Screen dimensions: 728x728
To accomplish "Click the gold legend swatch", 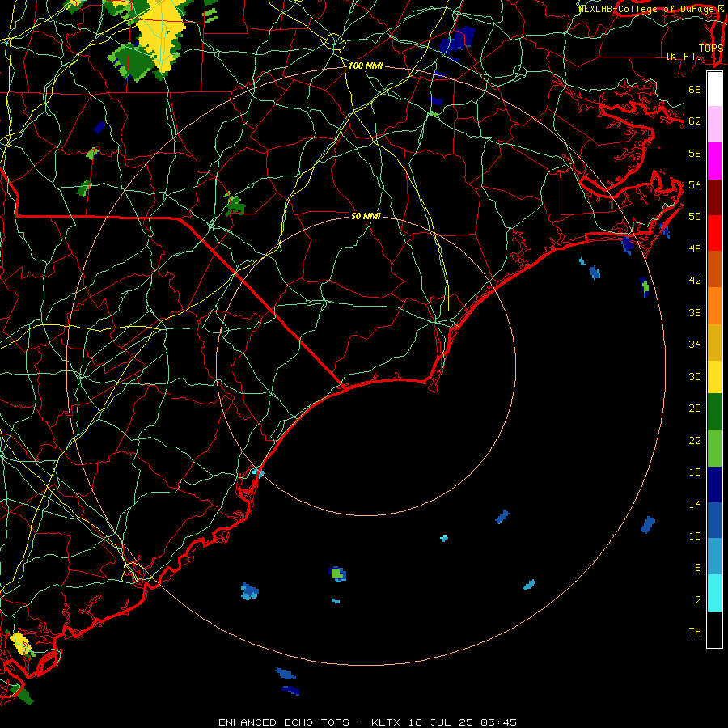I will pos(714,342).
